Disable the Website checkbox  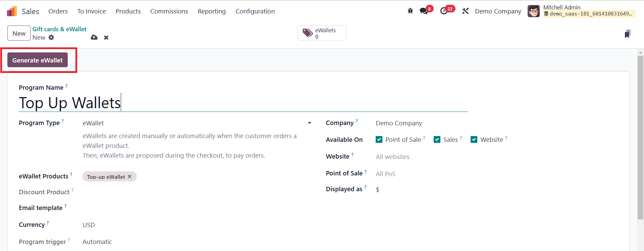[474, 139]
